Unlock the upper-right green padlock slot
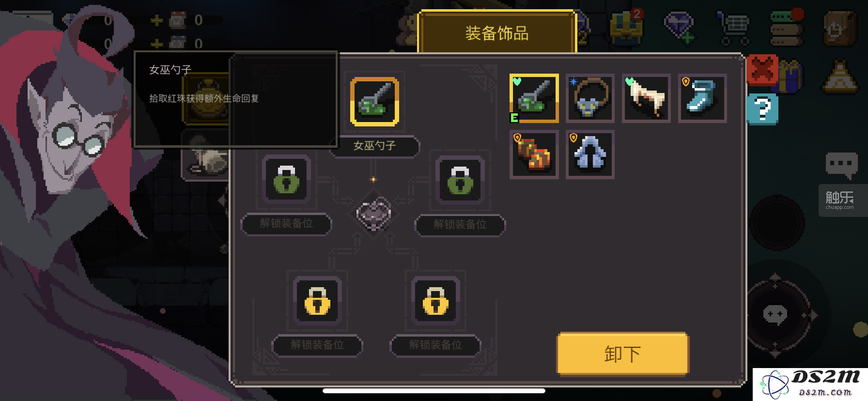Screen dimensions: 868x401 (x=460, y=180)
